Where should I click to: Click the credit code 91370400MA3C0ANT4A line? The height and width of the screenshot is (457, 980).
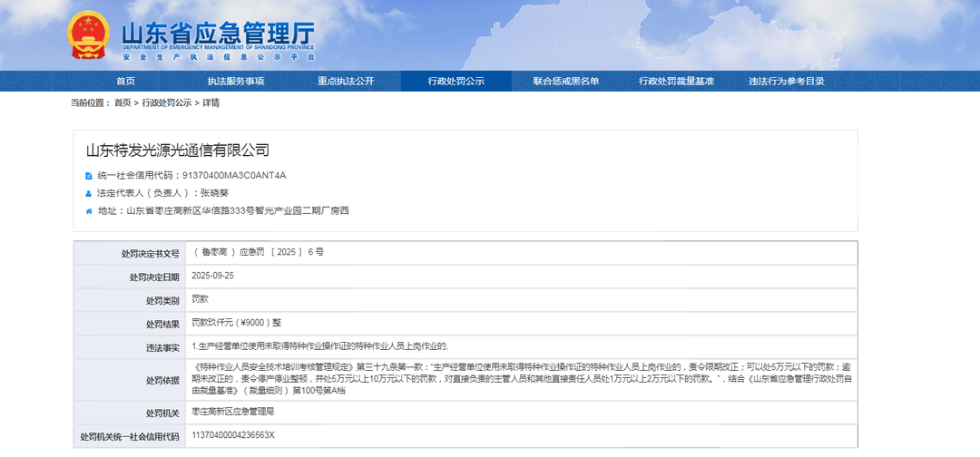[x=191, y=175]
